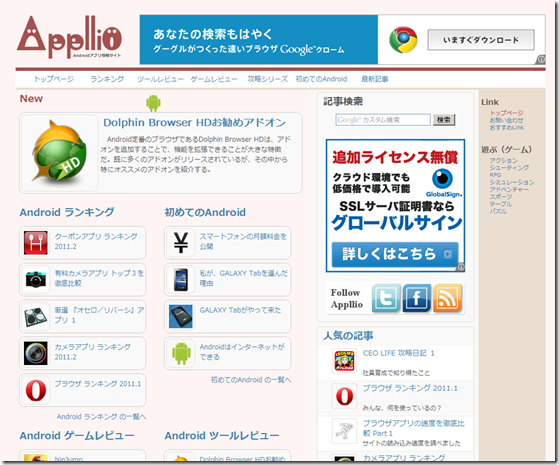This screenshot has width=559, height=465.
Task: Click the camera app icon in ranking list
Action: point(36,279)
